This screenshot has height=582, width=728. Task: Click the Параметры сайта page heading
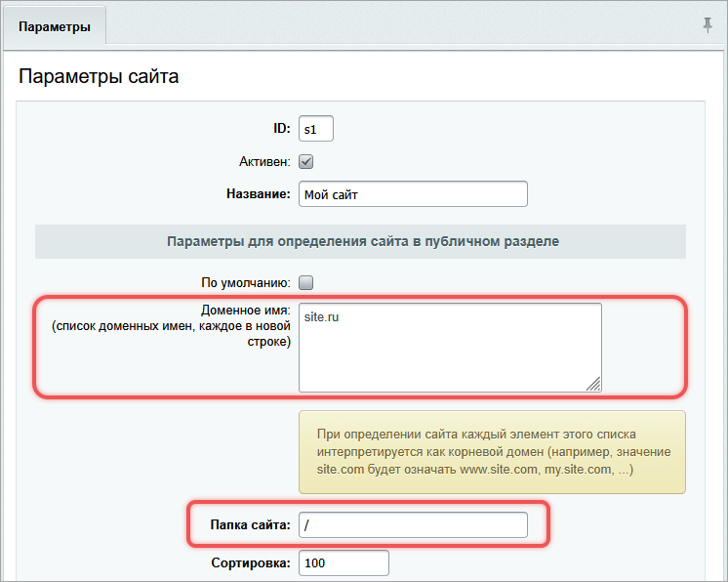(x=99, y=76)
